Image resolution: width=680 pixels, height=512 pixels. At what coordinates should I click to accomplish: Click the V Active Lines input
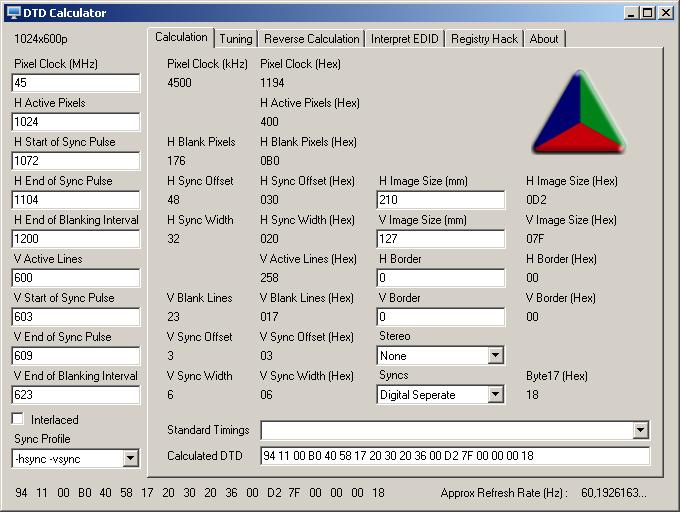(75, 278)
